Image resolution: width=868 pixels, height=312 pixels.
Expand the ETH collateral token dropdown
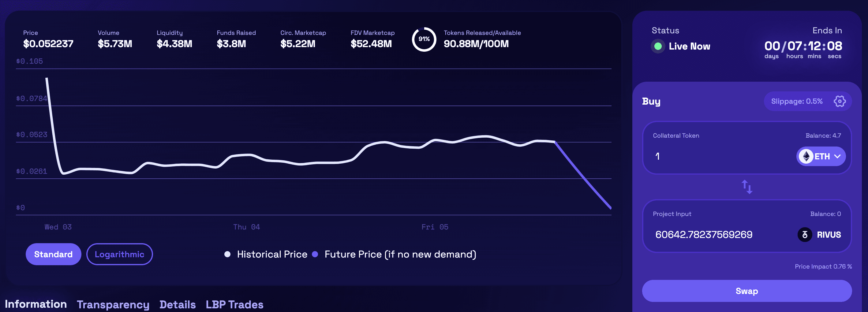[x=821, y=156]
